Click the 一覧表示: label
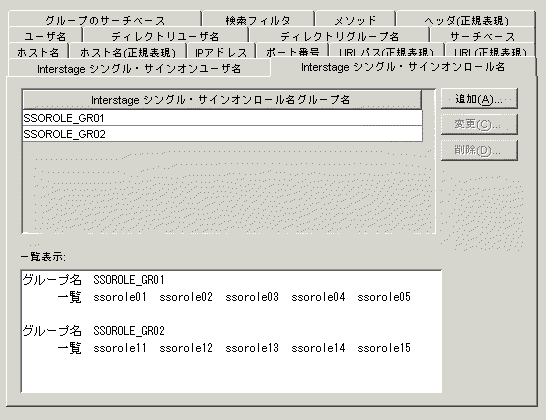 (x=43, y=257)
